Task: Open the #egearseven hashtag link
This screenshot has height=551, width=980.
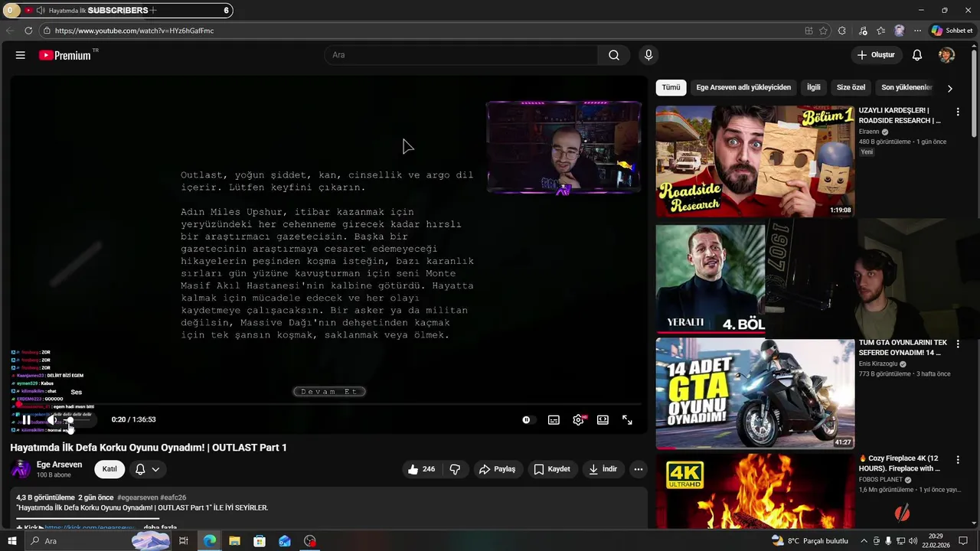Action: (137, 497)
